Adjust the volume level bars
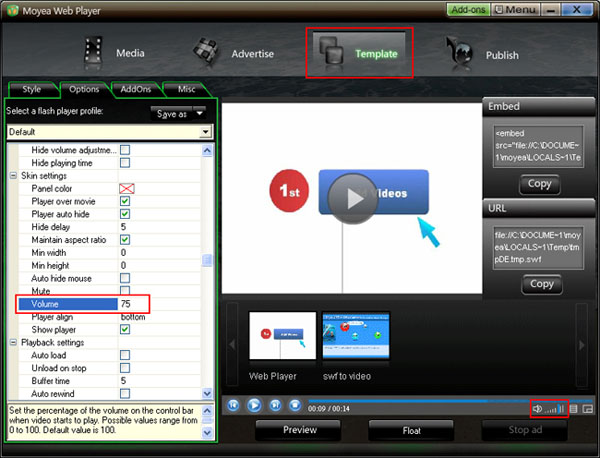 coord(554,409)
